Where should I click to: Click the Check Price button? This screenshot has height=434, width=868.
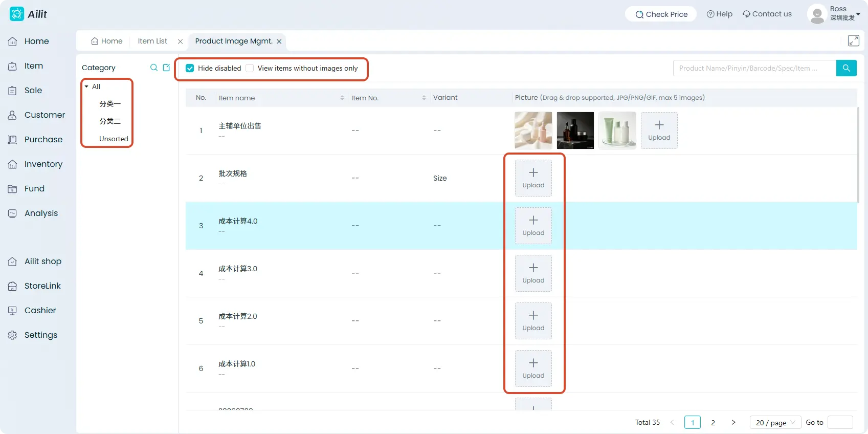point(661,14)
